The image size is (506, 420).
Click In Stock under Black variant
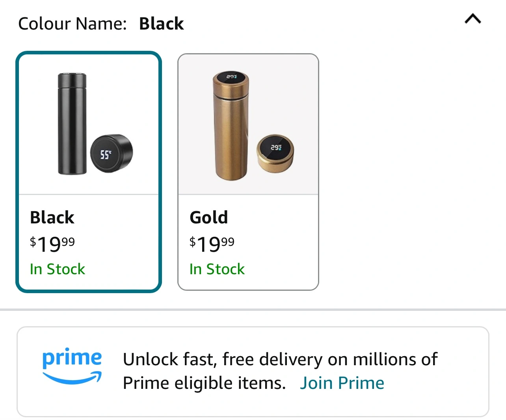point(58,269)
